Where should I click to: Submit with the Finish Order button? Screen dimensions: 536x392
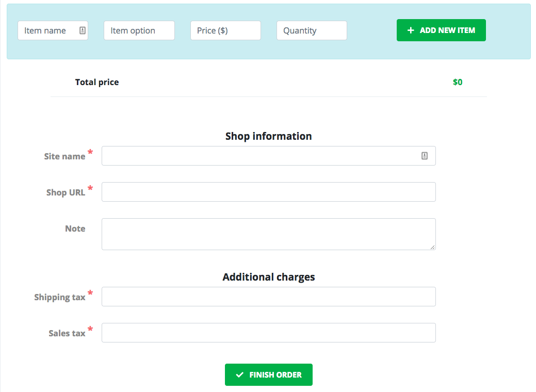[x=269, y=374]
